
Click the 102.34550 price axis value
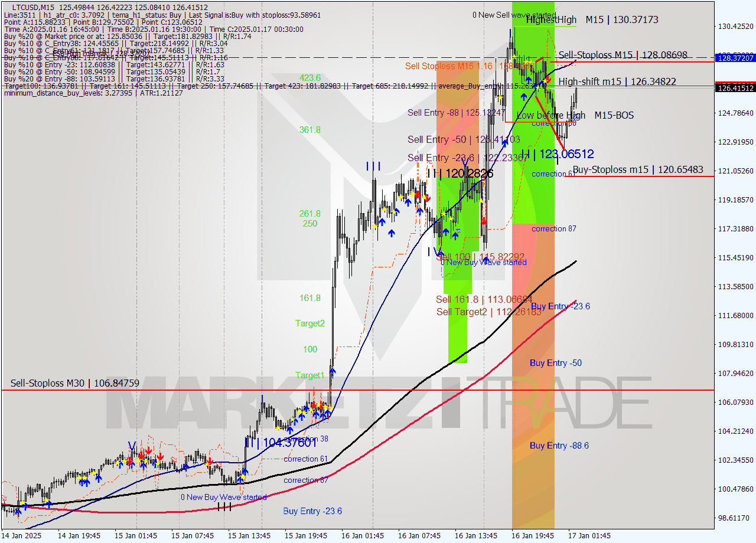(x=735, y=460)
